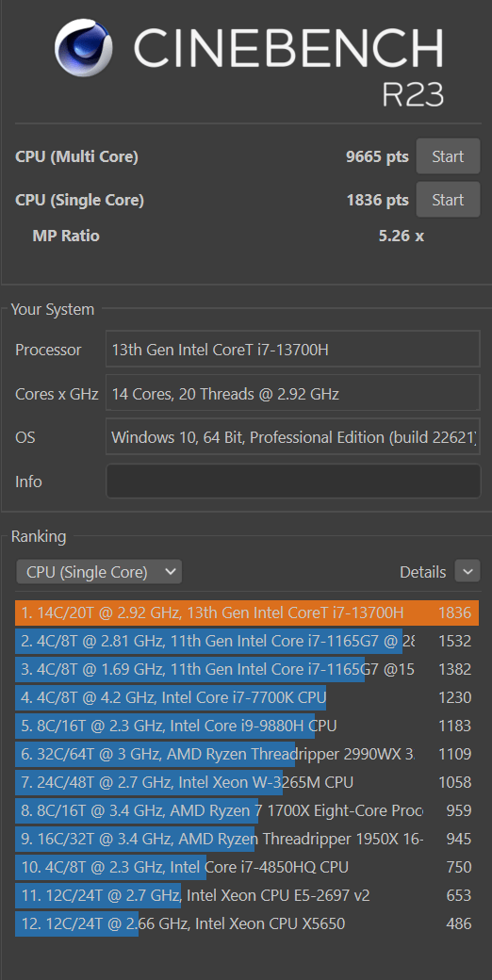Start the CPU Multi Core benchmark

(448, 156)
